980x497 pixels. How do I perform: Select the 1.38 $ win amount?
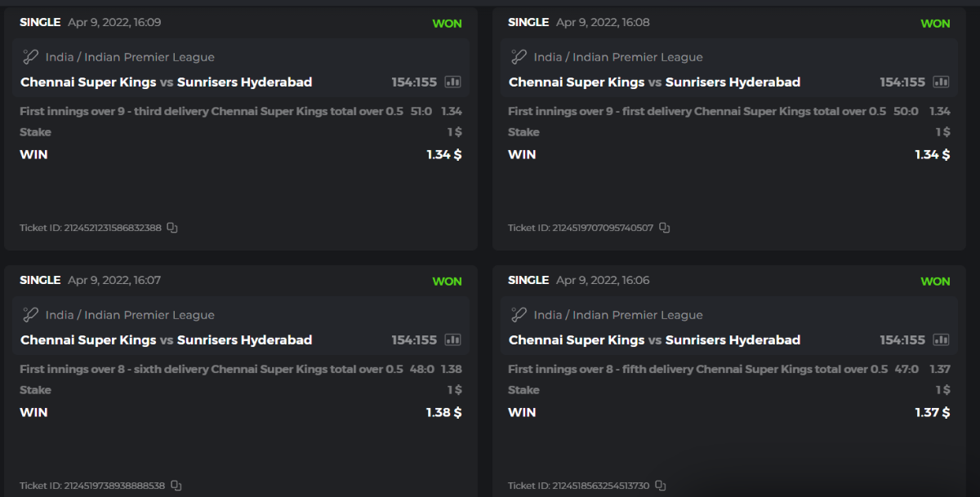coord(443,412)
